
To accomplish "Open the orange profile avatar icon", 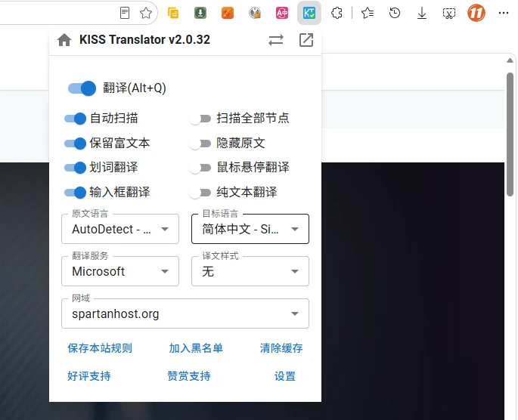I will pos(476,13).
